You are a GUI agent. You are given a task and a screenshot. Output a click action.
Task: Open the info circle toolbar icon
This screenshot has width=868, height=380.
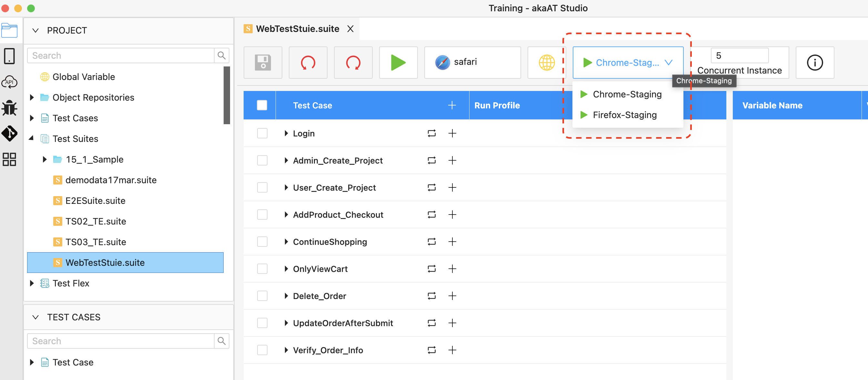(815, 63)
